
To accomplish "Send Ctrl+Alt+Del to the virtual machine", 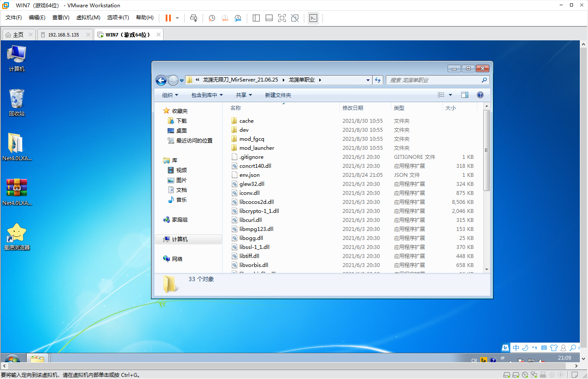I will [194, 18].
